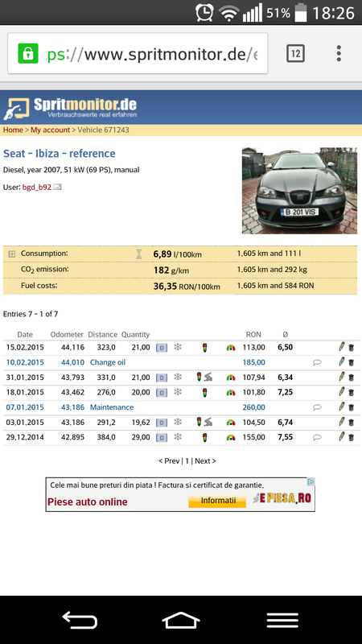362x644 pixels.
Task: Delete the 31.01.2015 fuel entry
Action: click(x=352, y=378)
